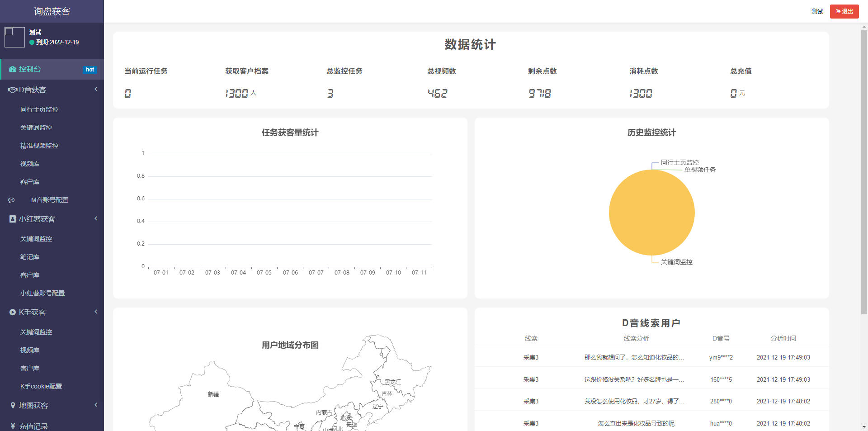Open 同行主页监控 in the sidebar
The width and height of the screenshot is (868, 431).
tap(39, 109)
